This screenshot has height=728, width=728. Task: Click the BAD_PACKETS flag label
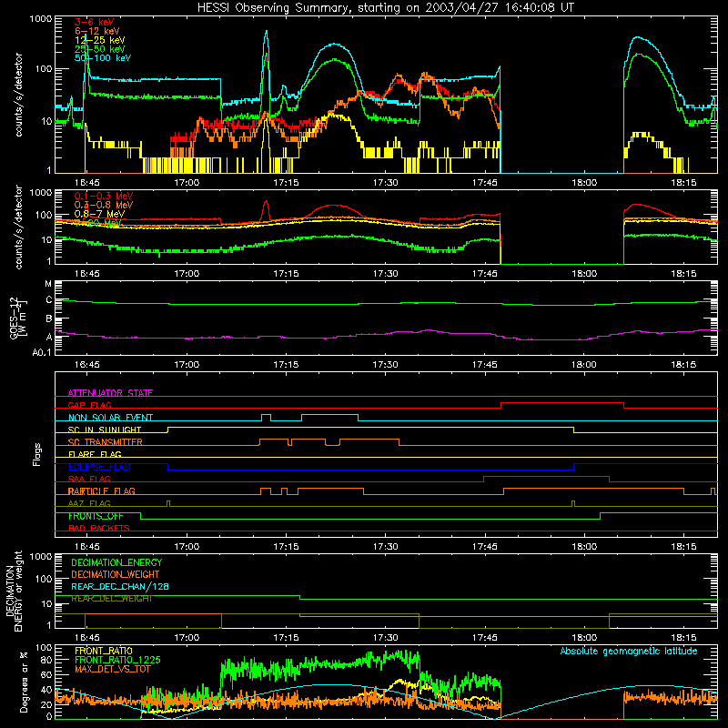point(99,528)
